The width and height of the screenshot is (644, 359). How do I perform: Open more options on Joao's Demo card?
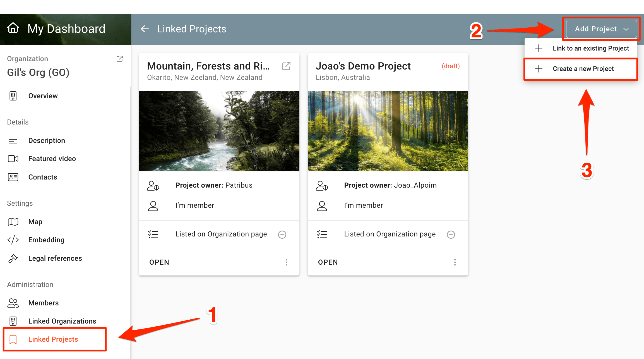tap(455, 262)
